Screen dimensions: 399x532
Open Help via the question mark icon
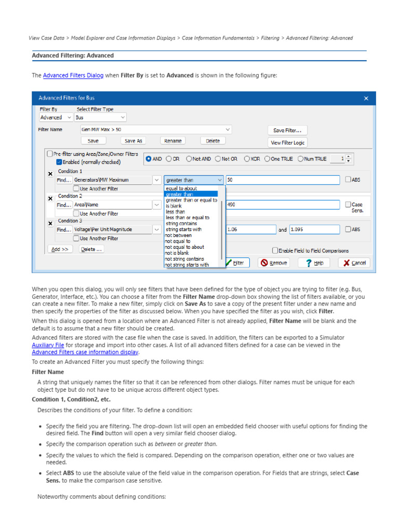314,262
